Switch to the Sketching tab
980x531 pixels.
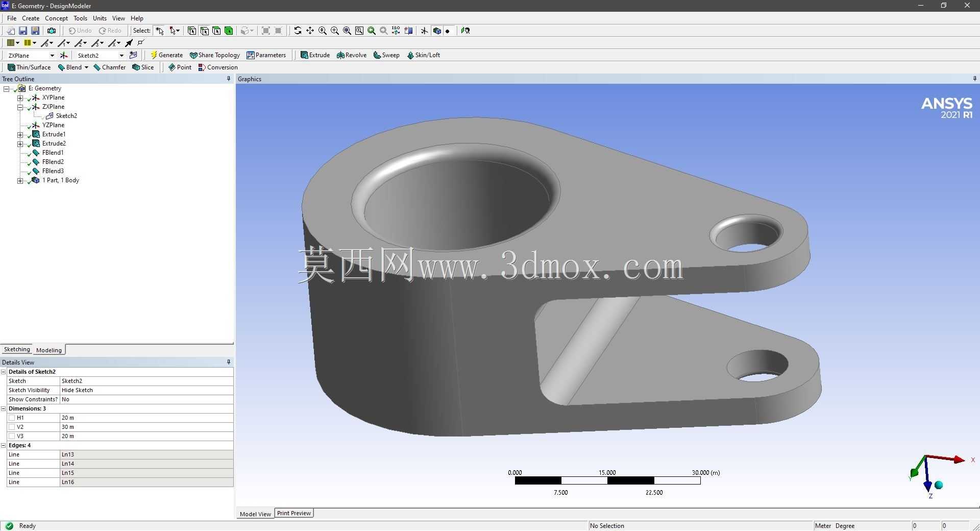tap(17, 350)
